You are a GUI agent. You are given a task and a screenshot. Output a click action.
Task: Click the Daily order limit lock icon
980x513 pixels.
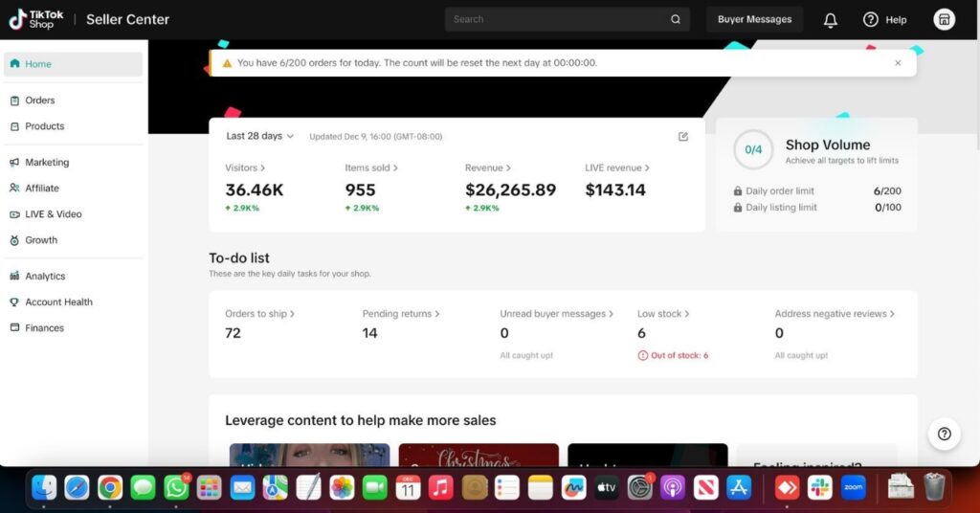tap(738, 191)
